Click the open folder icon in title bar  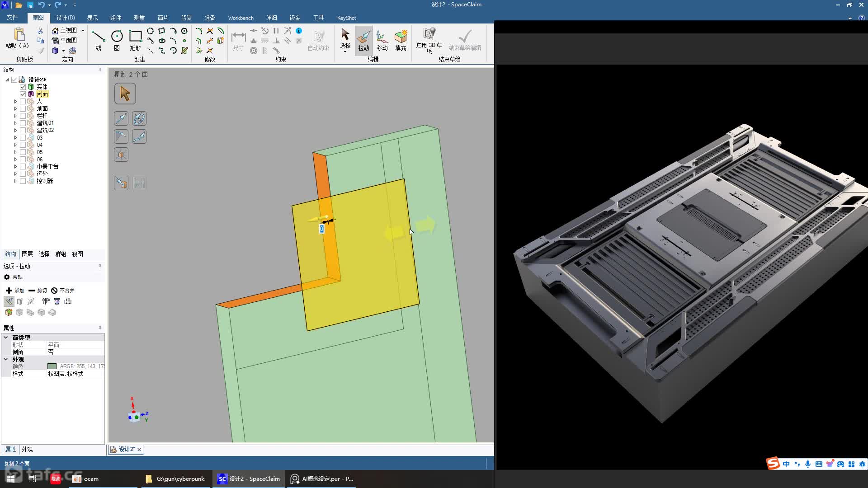pyautogui.click(x=19, y=5)
